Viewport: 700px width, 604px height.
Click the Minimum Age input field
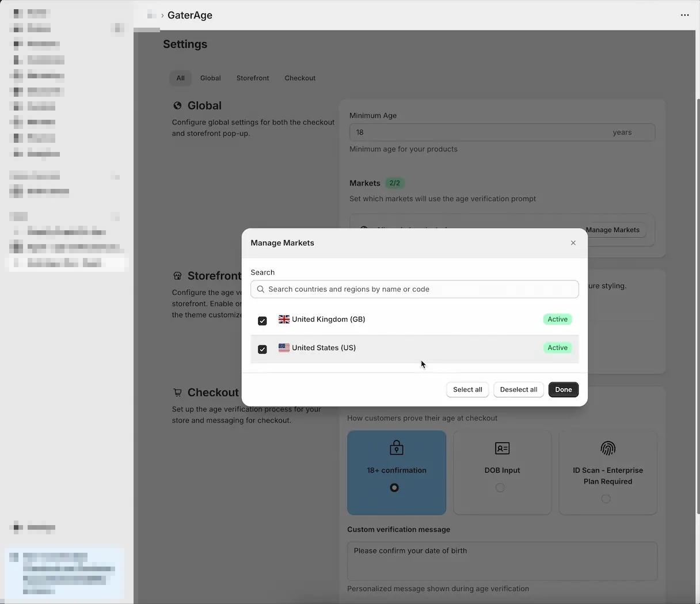(x=502, y=132)
